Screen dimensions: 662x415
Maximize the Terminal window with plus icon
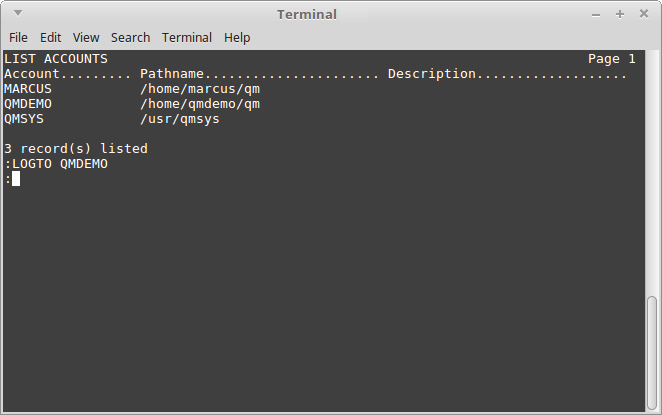pyautogui.click(x=619, y=14)
